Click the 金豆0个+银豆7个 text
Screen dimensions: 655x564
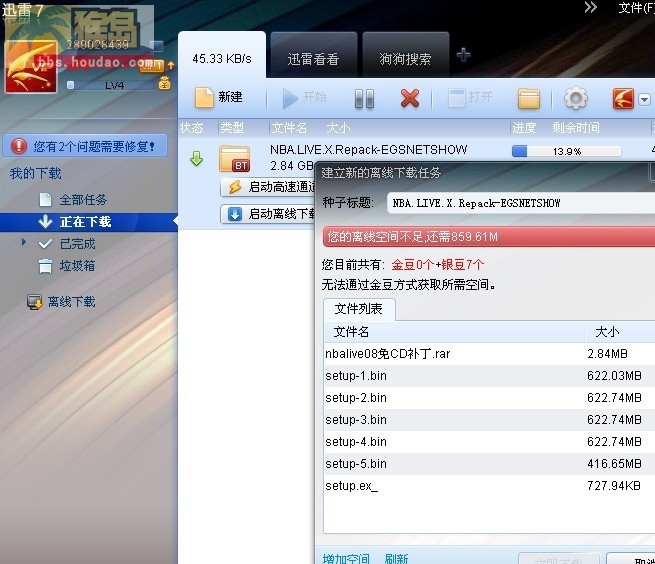coord(438,264)
